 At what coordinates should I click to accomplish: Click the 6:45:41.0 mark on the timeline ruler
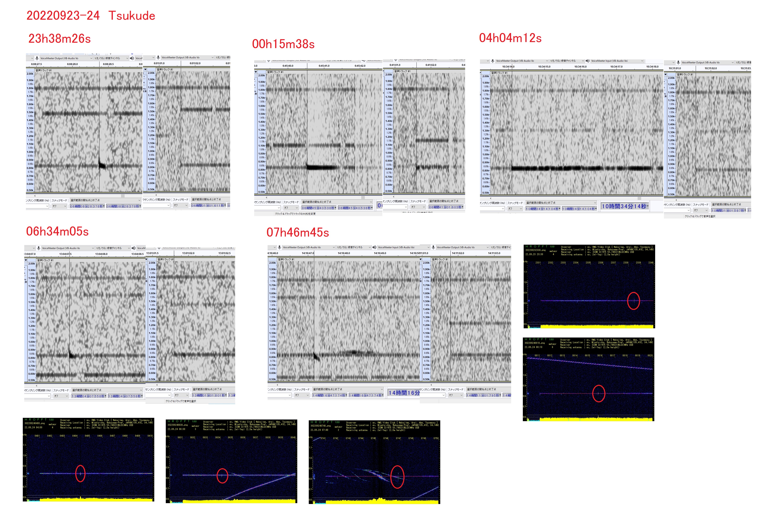pos(324,66)
